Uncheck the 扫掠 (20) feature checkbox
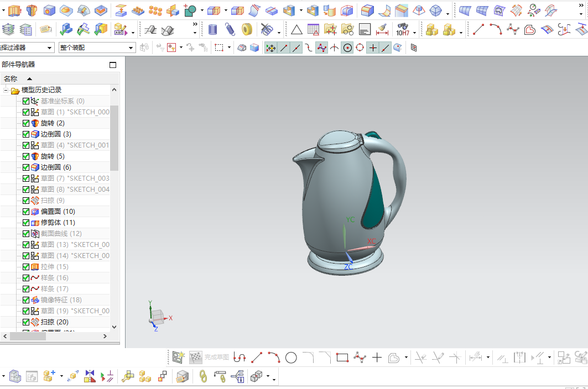 coord(26,322)
